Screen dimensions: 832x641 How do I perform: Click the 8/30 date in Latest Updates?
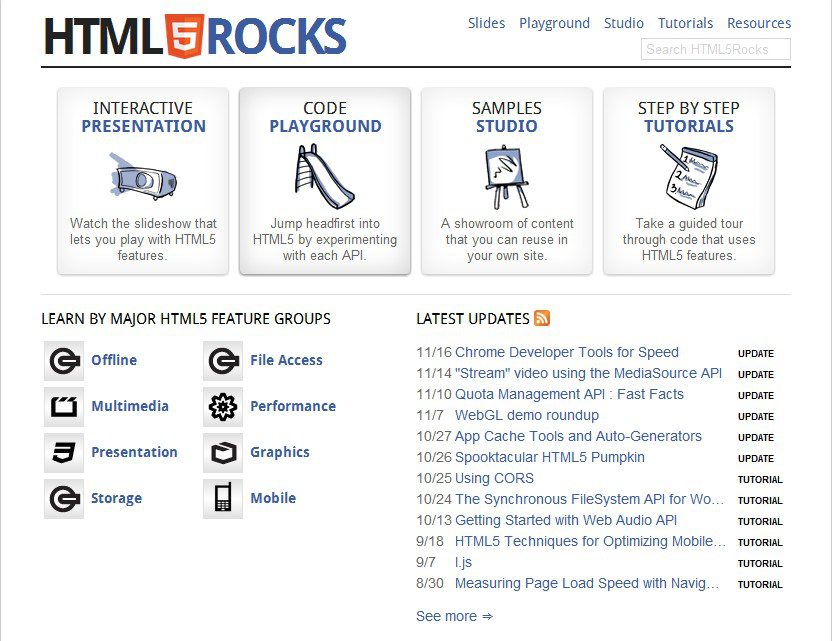[430, 583]
